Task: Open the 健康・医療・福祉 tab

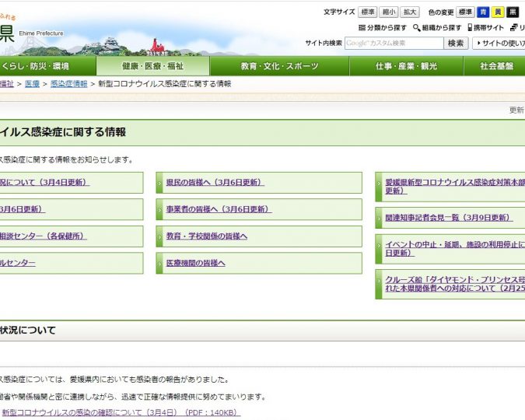Action: [152, 66]
